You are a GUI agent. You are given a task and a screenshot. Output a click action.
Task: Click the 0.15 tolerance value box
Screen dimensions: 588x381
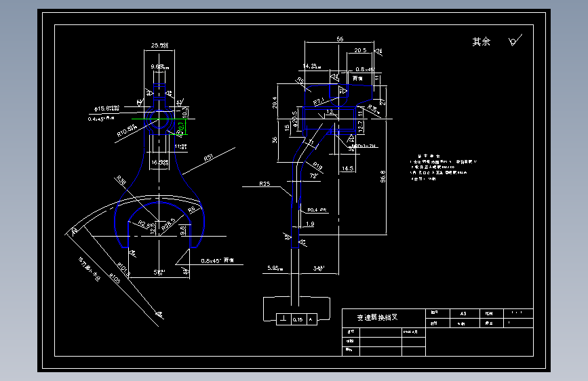tap(298, 319)
